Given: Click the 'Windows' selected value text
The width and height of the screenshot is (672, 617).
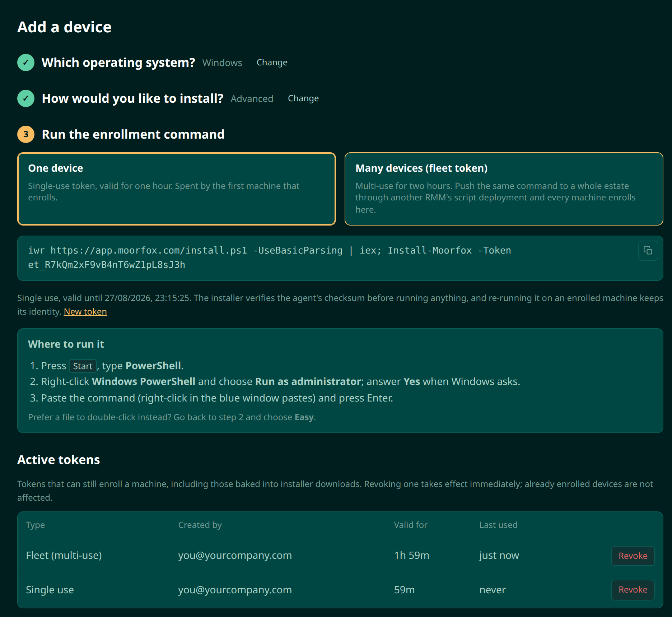Looking at the screenshot, I should pos(222,63).
